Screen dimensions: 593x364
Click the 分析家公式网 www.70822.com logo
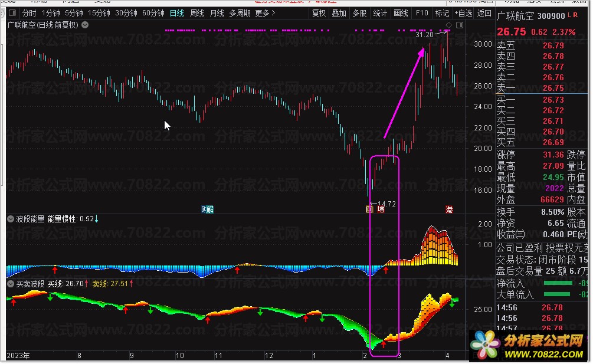point(528,346)
